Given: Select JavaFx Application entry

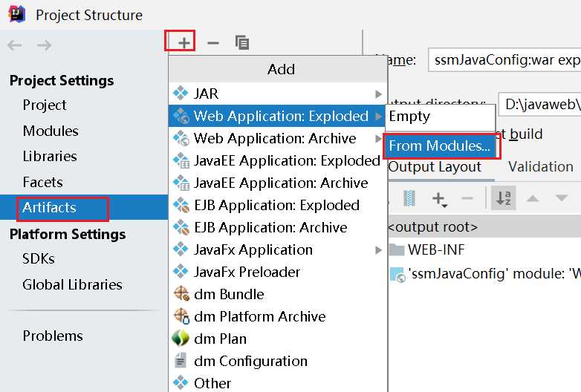Looking at the screenshot, I should coord(278,249).
